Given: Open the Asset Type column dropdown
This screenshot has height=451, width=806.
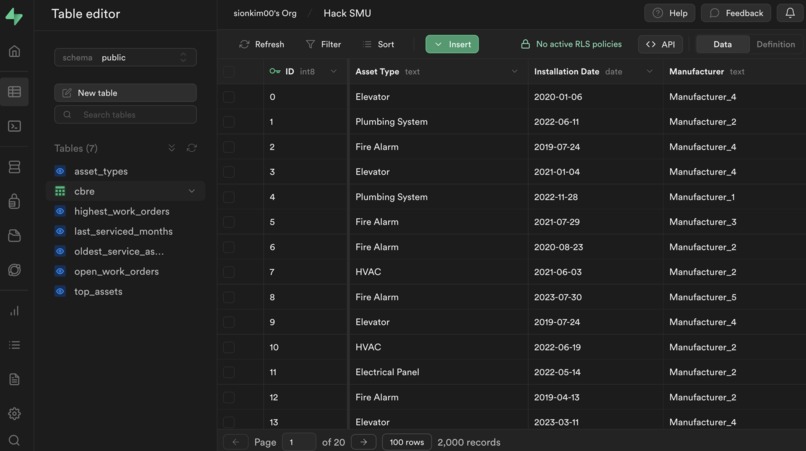Looking at the screenshot, I should [515, 71].
